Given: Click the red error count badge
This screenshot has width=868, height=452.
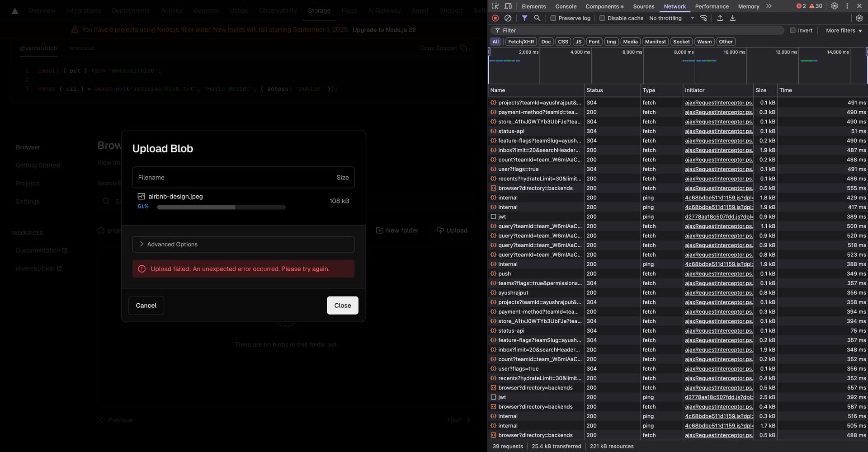Looking at the screenshot, I should tap(801, 6).
